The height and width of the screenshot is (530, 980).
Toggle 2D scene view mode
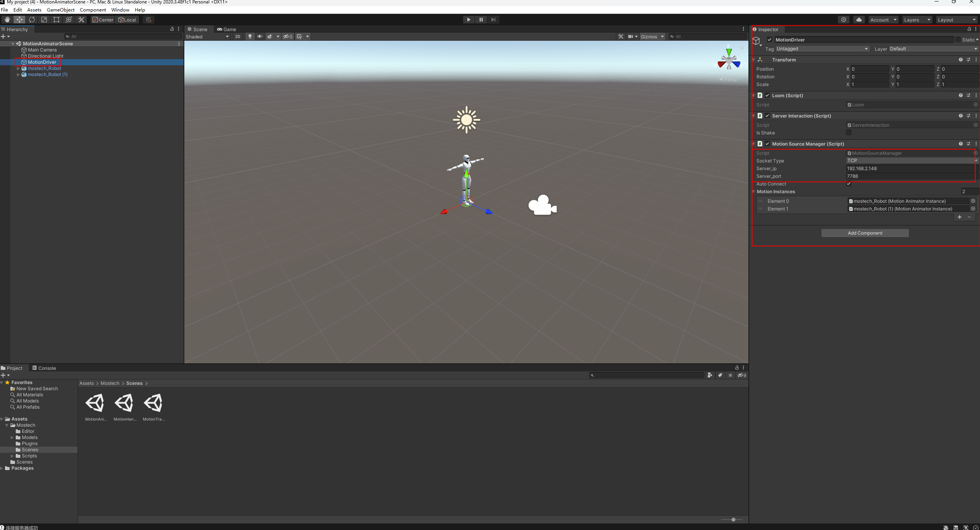coord(237,36)
